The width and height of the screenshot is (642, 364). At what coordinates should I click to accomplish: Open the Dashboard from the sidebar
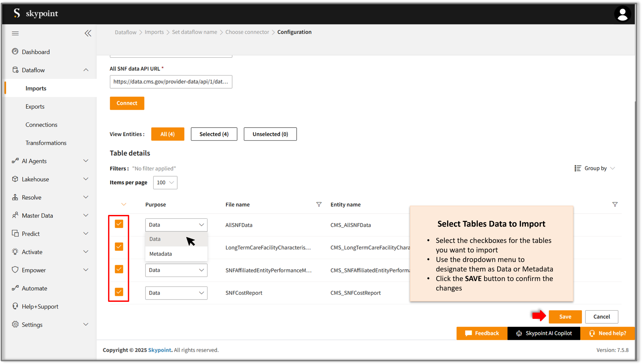[x=15, y=51]
